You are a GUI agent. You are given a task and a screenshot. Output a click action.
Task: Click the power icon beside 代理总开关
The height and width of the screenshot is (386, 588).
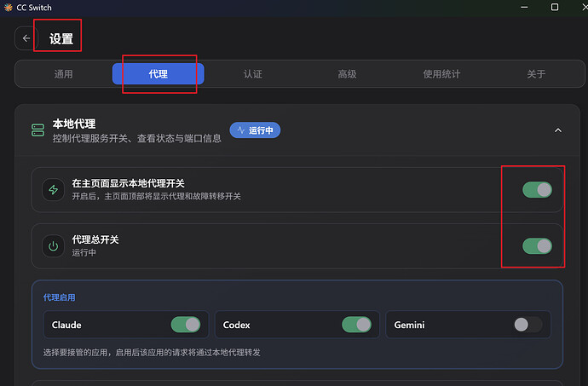(53, 246)
